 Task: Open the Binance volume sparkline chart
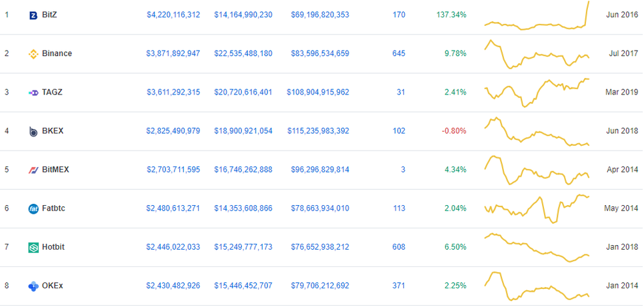point(537,54)
